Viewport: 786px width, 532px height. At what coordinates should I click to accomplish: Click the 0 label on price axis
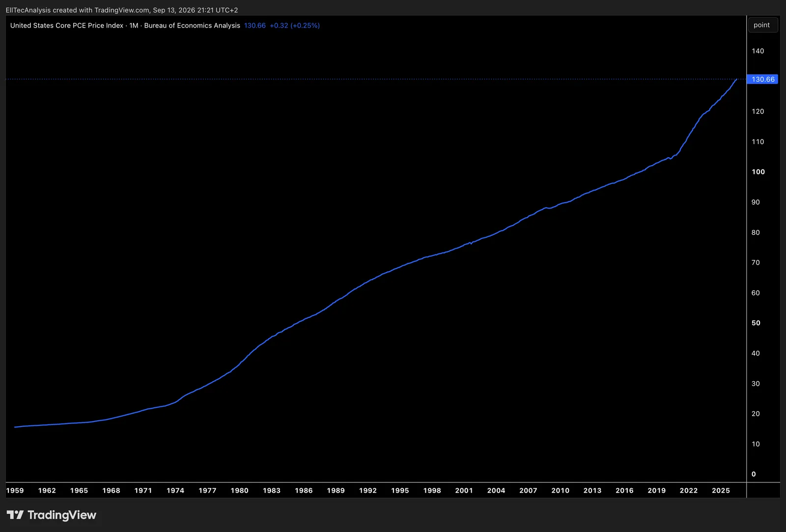point(754,474)
